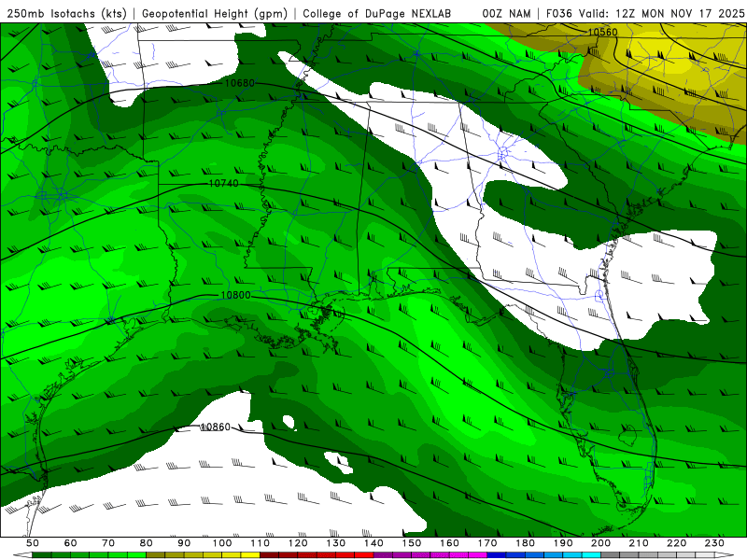The width and height of the screenshot is (747, 560).
Task: Click the 90 kts legend value
Action: coord(184,543)
